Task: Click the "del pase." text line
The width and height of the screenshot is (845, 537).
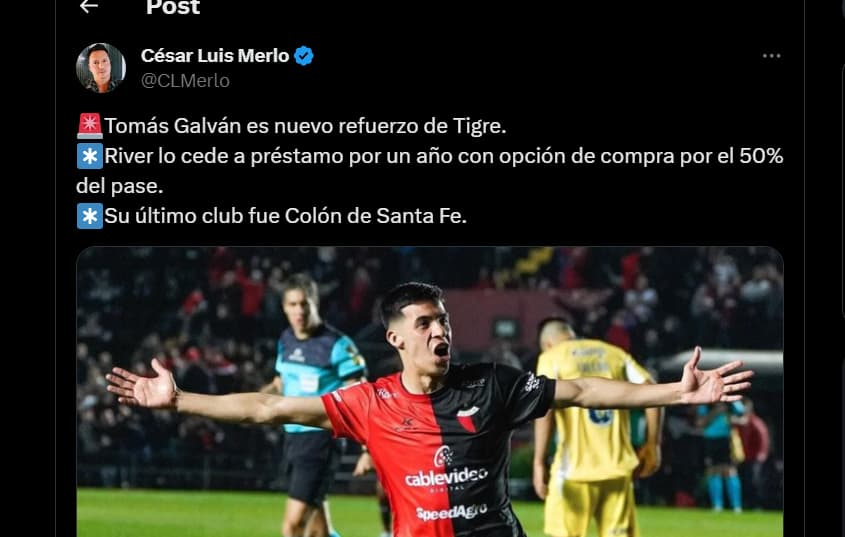Action: point(120,187)
